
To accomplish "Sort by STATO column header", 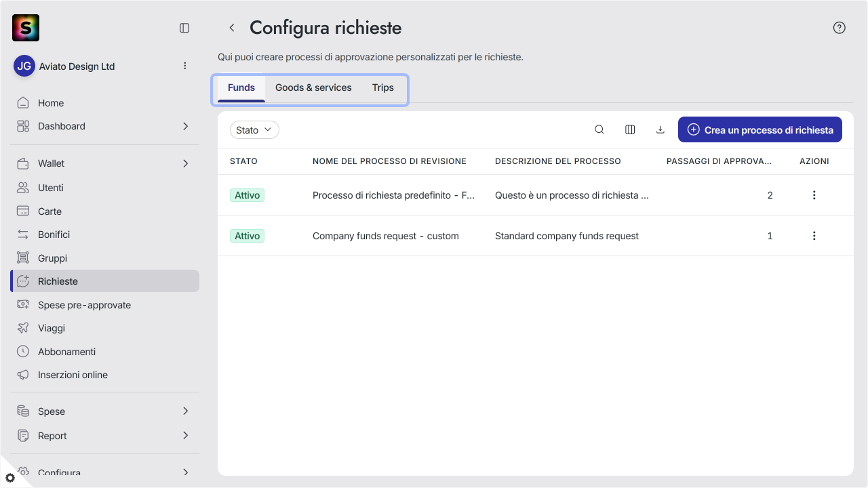I will (x=243, y=161).
